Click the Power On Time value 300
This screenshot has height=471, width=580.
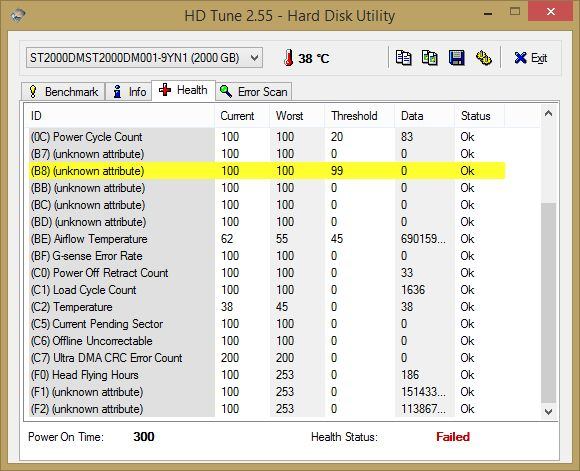[x=144, y=437]
